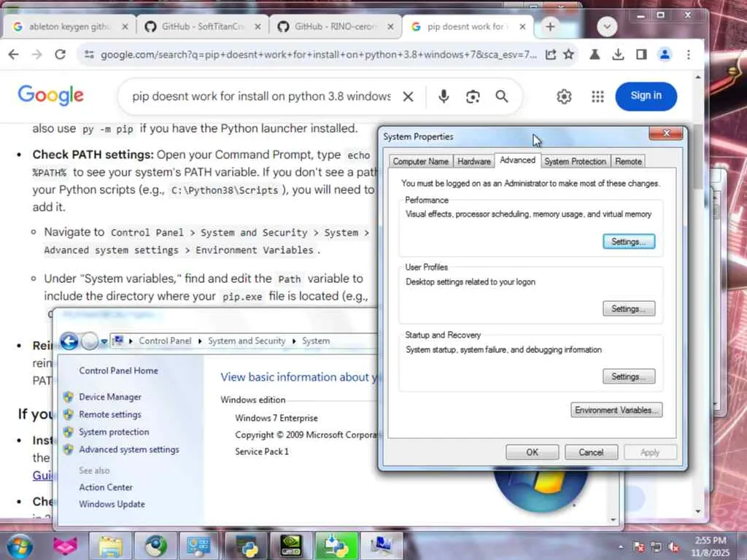Open Chrome three-dot menu

[689, 55]
